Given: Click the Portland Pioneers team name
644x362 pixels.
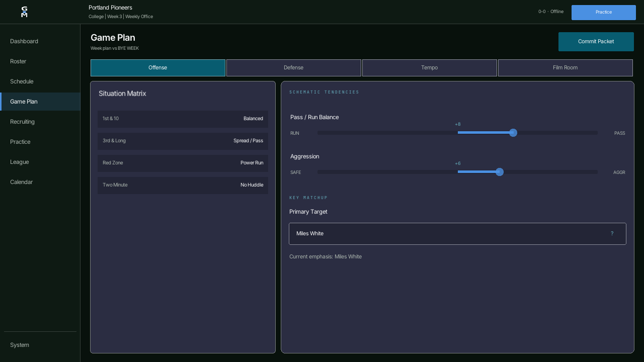Looking at the screenshot, I should (110, 8).
